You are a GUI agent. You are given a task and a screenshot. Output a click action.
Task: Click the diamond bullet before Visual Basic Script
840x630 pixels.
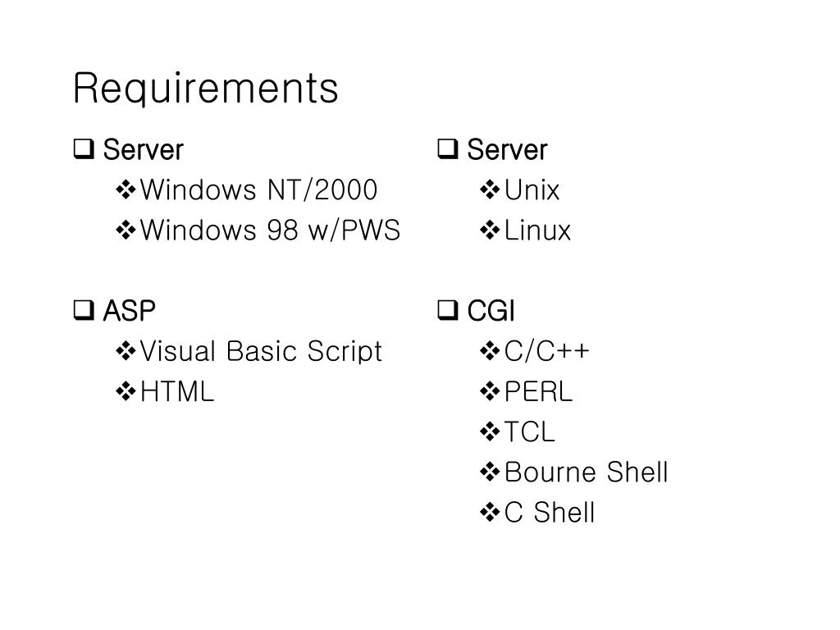point(126,351)
